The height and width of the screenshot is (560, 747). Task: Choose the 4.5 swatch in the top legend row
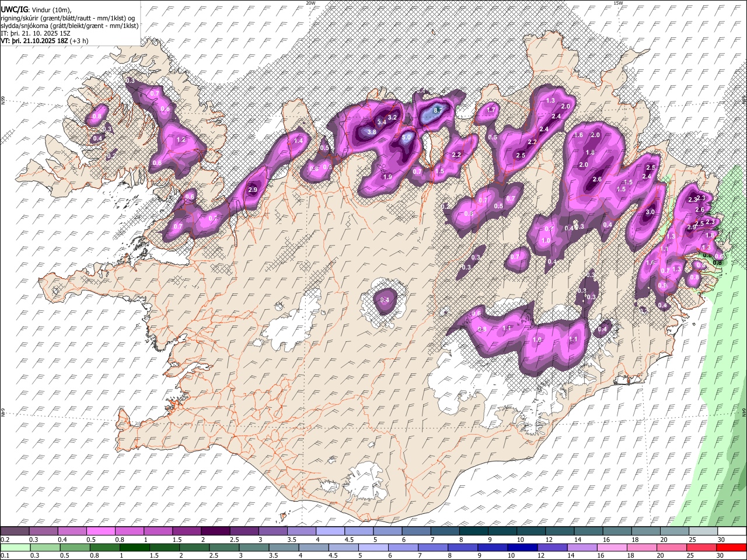pos(358,531)
